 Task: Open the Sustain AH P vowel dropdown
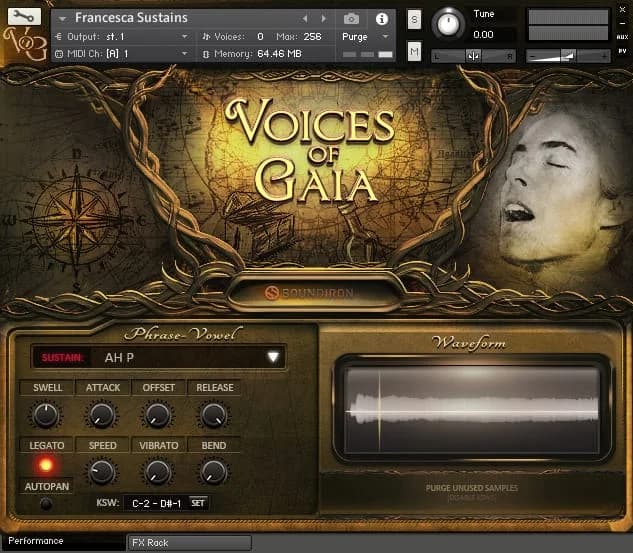(159, 357)
